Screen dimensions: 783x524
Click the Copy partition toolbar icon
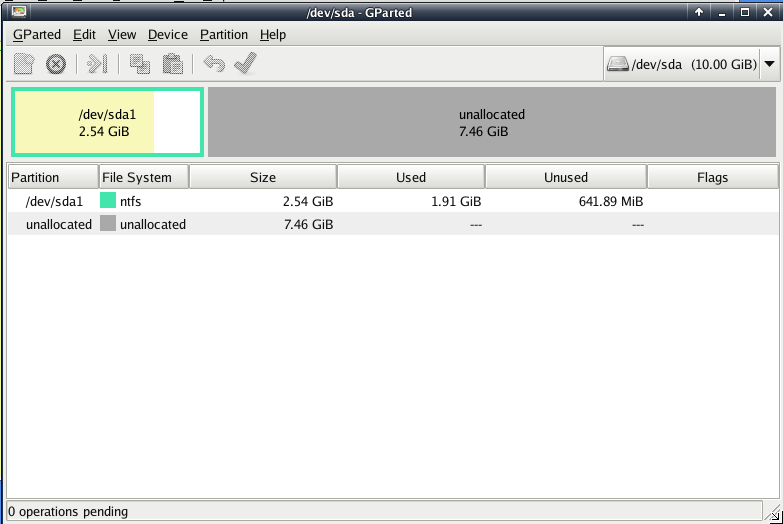pos(140,64)
